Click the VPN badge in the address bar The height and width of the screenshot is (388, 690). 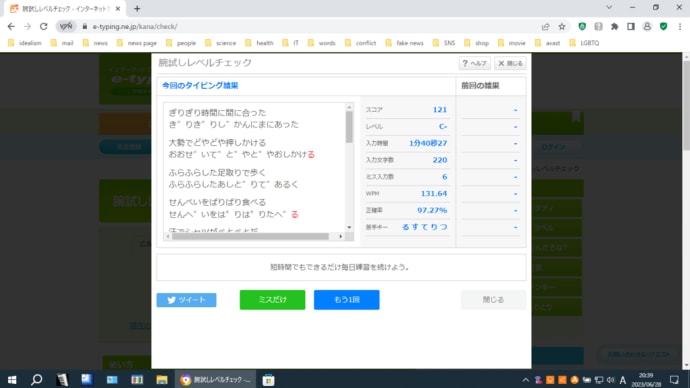pos(66,26)
